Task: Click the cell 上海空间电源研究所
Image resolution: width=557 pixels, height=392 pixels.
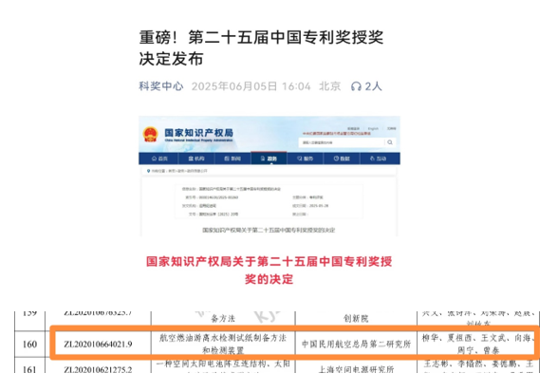Action: pos(356,369)
